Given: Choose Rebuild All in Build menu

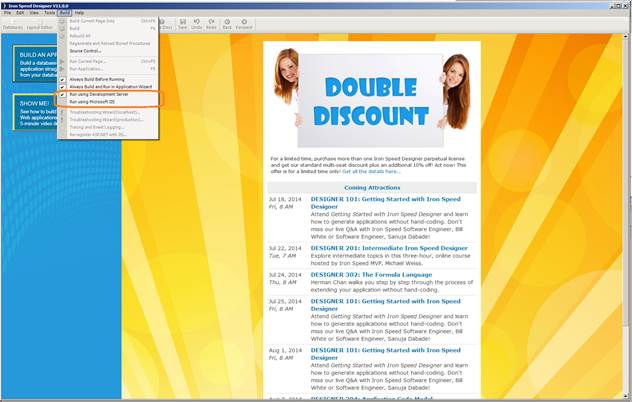Looking at the screenshot, I should (x=108, y=36).
